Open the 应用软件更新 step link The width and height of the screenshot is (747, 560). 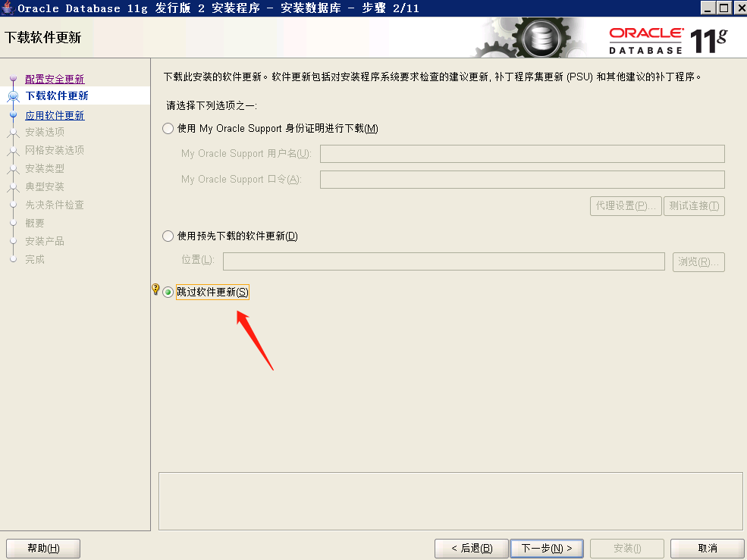coord(55,116)
